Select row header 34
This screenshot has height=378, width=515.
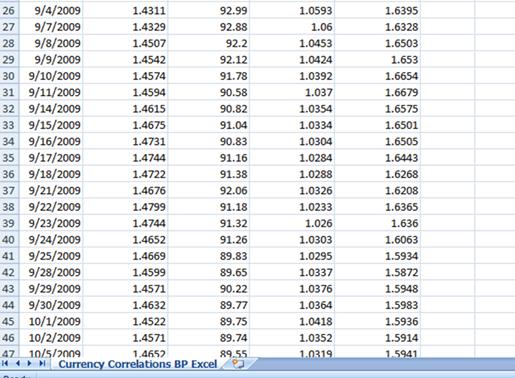(x=9, y=141)
